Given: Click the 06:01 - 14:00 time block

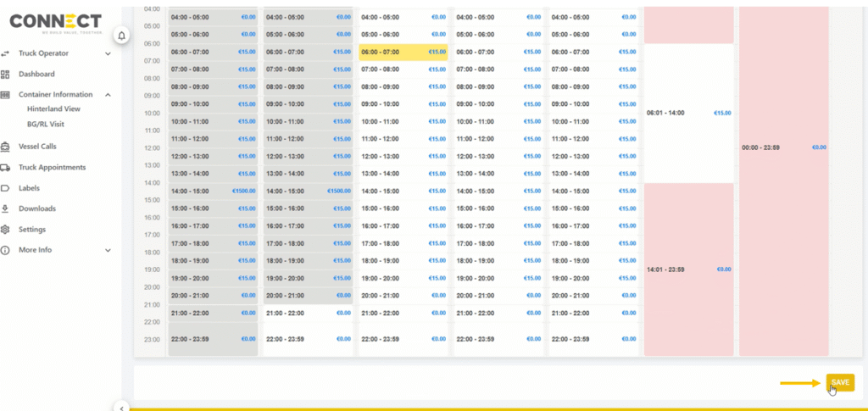Looking at the screenshot, I should tap(688, 113).
